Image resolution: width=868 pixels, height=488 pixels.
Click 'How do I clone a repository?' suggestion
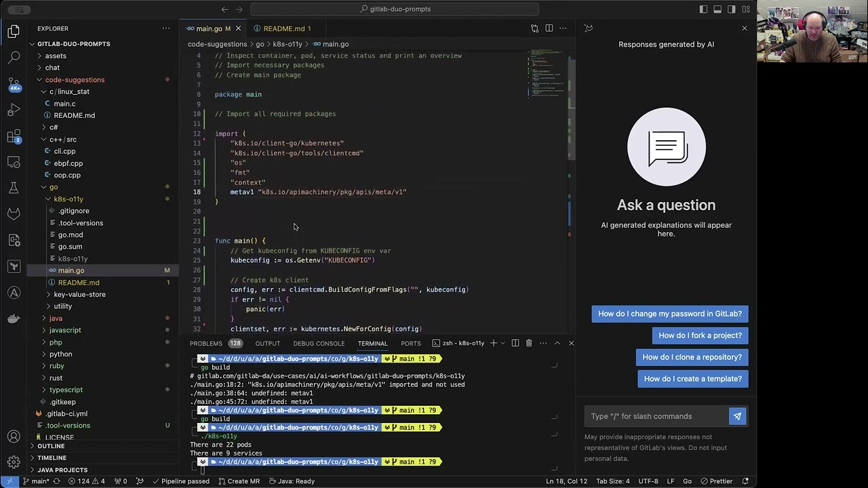click(692, 357)
